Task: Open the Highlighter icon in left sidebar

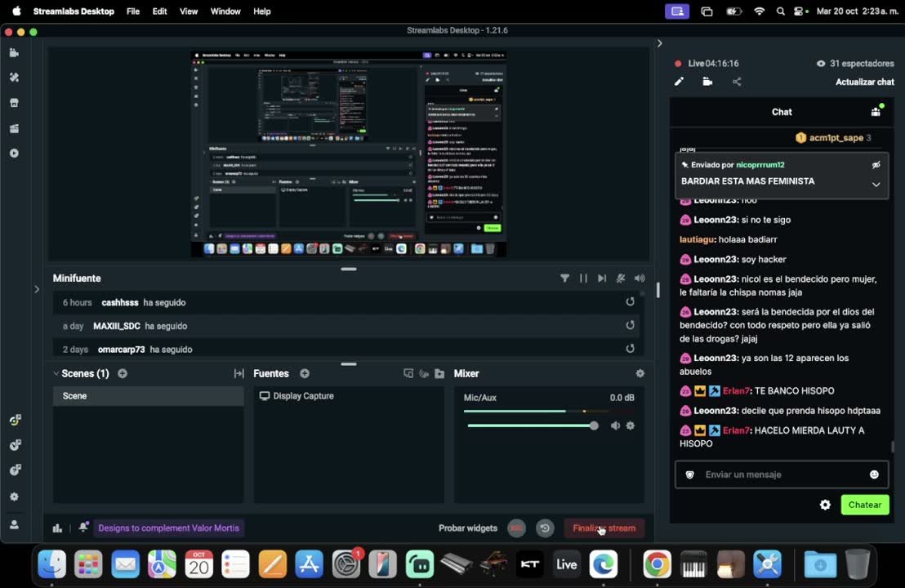Action: pyautogui.click(x=15, y=128)
